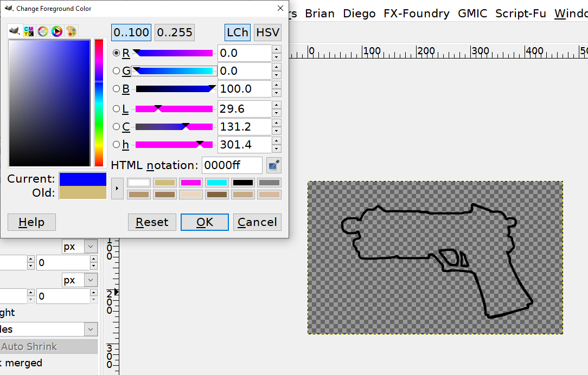This screenshot has height=375, width=588.
Task: Open the color history arrow menu
Action: [x=117, y=189]
